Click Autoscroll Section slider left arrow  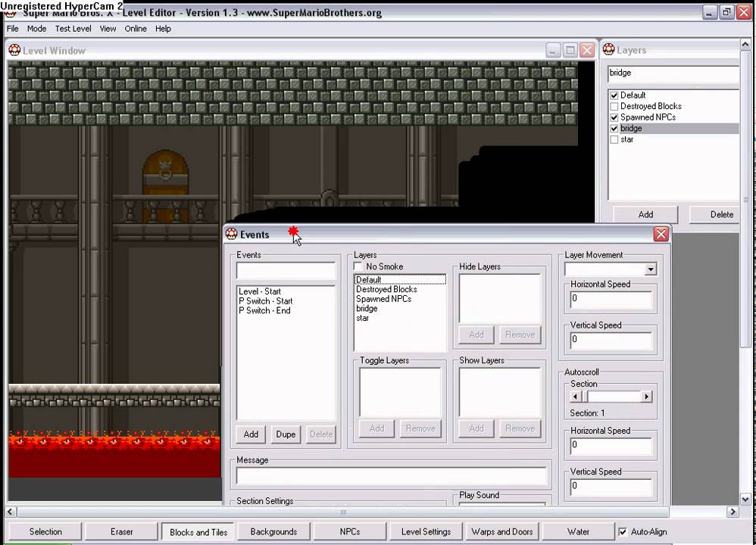pos(575,397)
